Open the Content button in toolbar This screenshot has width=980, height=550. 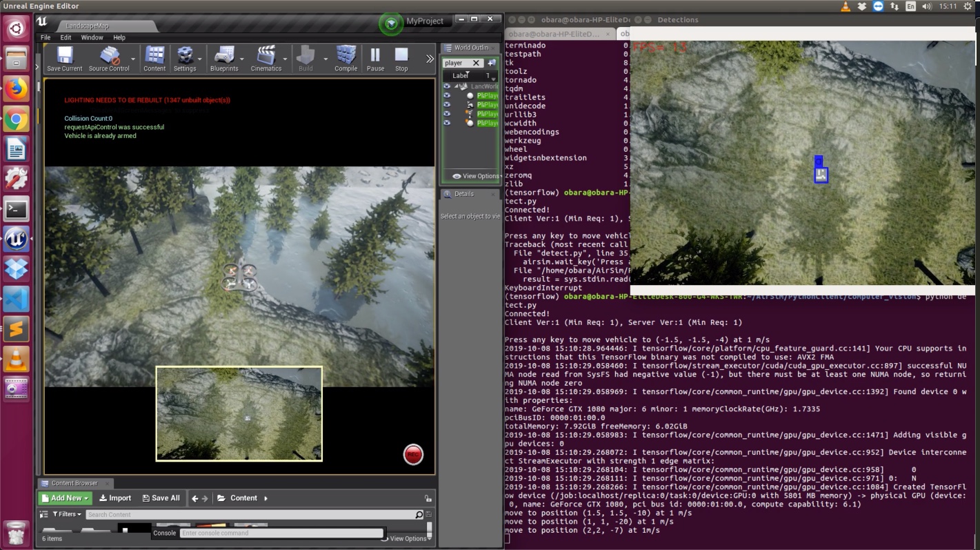[154, 59]
